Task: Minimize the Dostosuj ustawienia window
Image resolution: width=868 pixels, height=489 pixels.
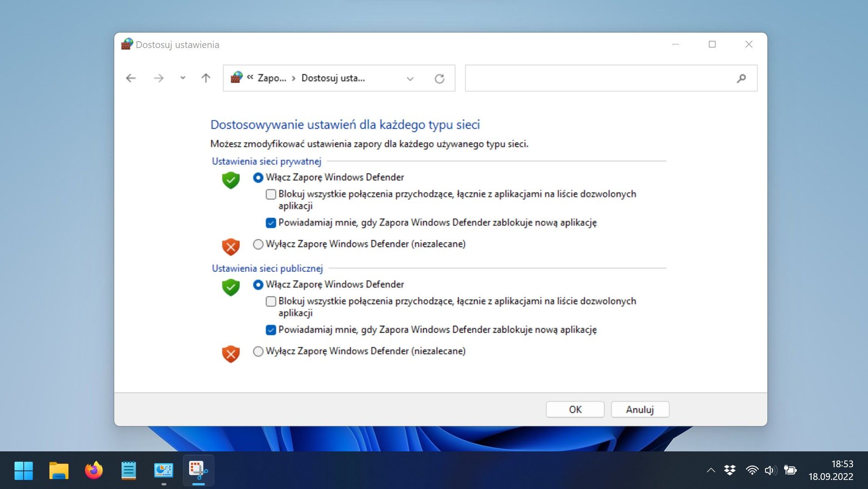Action: [x=675, y=44]
